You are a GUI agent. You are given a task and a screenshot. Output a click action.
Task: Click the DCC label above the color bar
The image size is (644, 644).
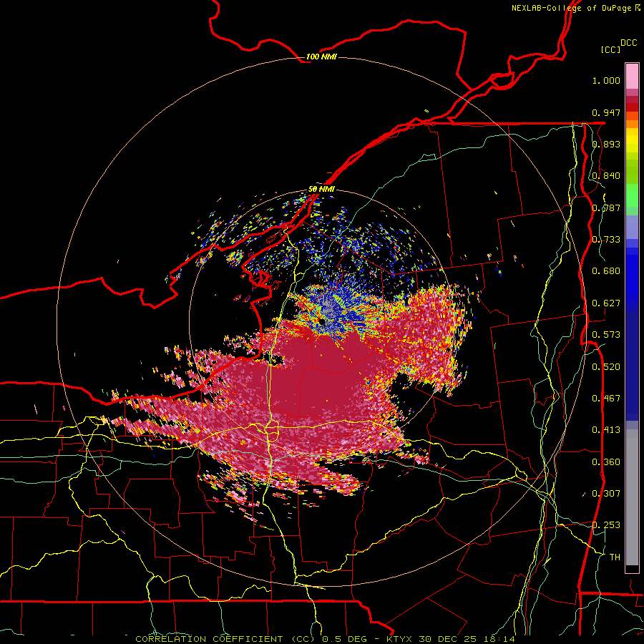(x=628, y=43)
